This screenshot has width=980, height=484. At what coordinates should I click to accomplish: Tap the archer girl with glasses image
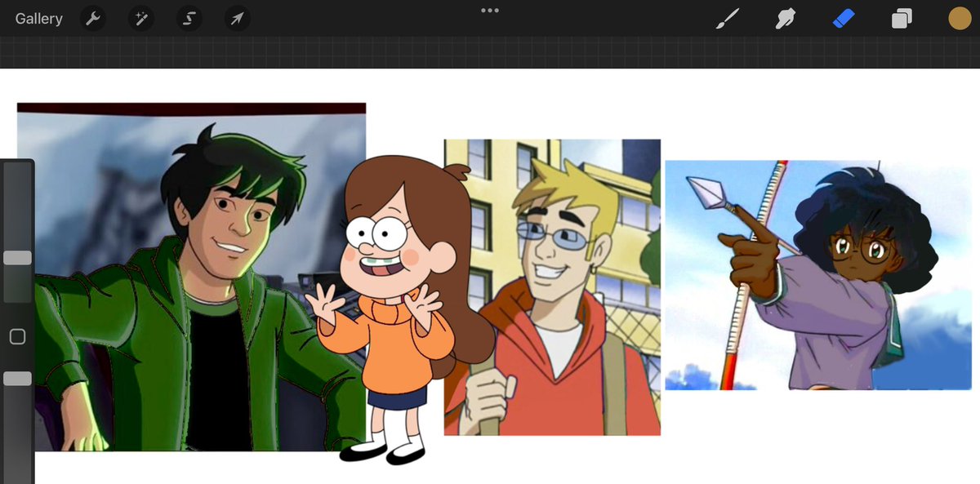(818, 275)
